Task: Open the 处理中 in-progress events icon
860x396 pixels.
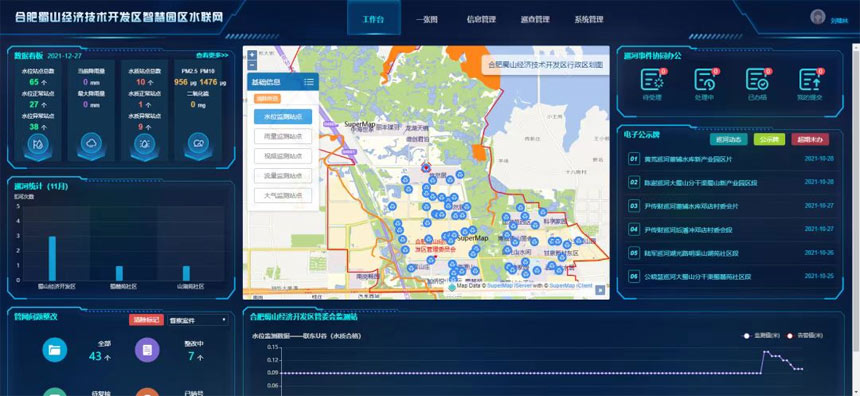Action: pos(705,81)
